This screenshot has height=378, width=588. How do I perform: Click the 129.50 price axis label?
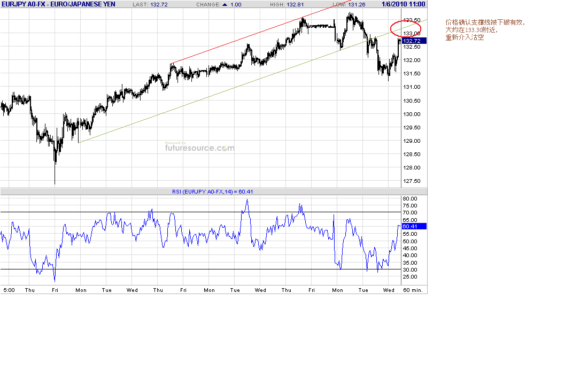(412, 127)
